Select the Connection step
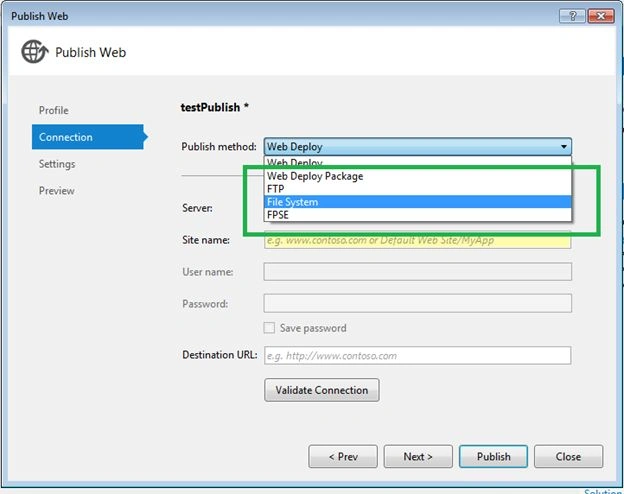Image resolution: width=624 pixels, height=494 pixels. click(x=89, y=137)
